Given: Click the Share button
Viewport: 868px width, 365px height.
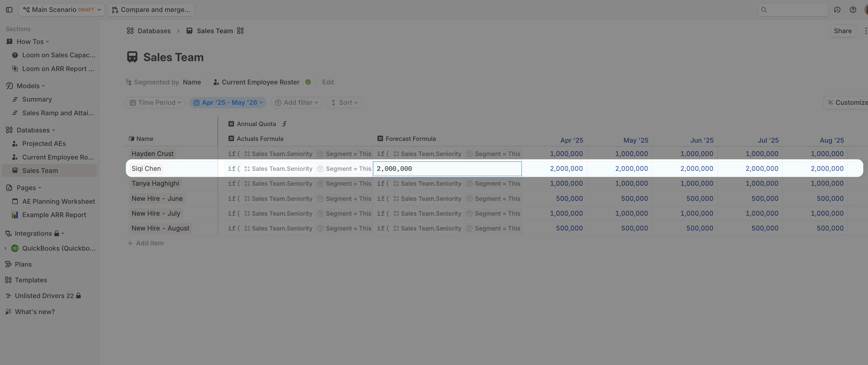Looking at the screenshot, I should 842,31.
